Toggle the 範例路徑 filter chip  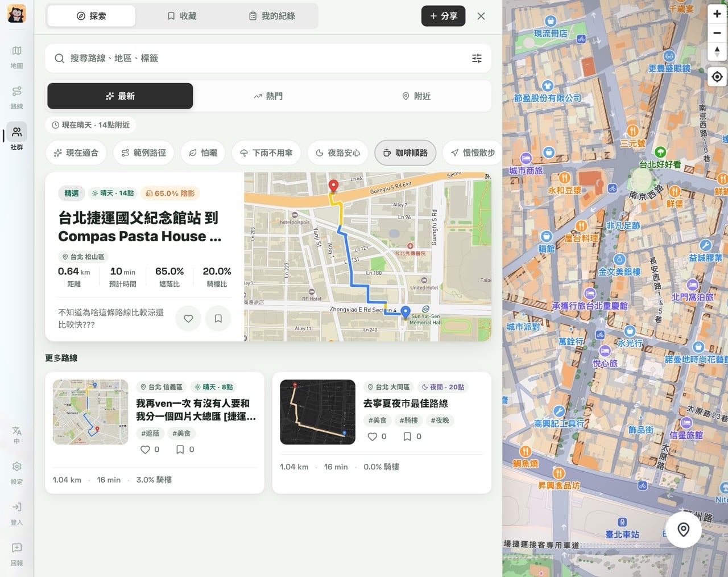[x=143, y=153]
